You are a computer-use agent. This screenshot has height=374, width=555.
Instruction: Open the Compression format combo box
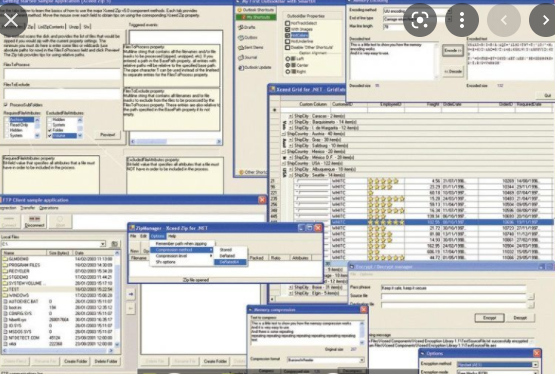tap(326, 360)
